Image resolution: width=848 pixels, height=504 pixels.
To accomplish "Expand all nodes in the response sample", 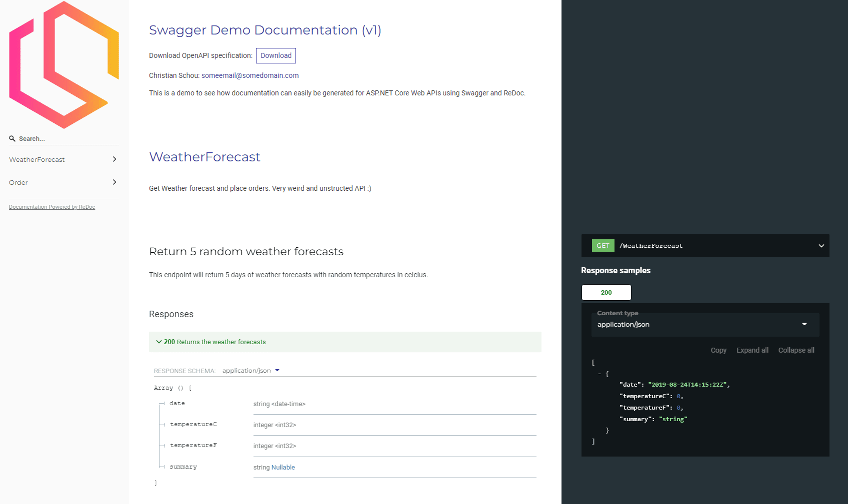I will [752, 350].
